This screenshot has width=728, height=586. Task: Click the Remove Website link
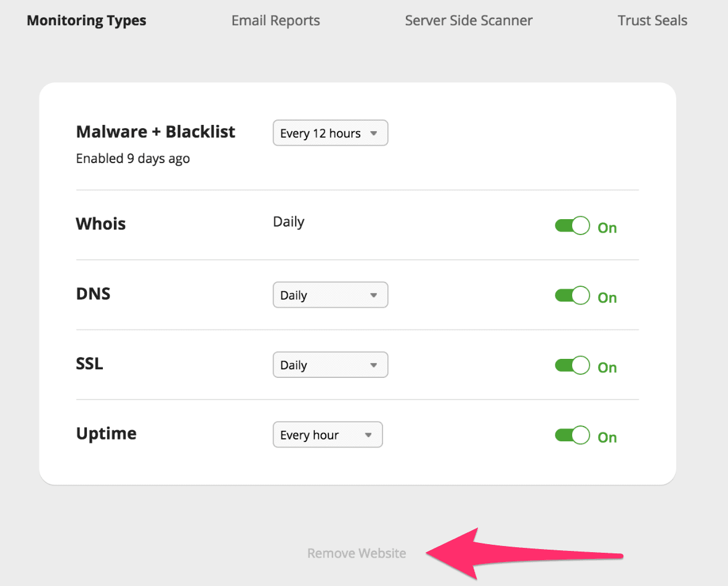pyautogui.click(x=357, y=553)
